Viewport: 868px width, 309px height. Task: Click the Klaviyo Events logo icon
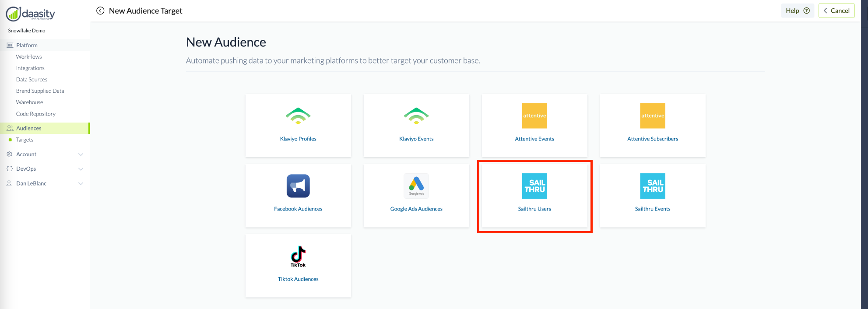pyautogui.click(x=416, y=116)
